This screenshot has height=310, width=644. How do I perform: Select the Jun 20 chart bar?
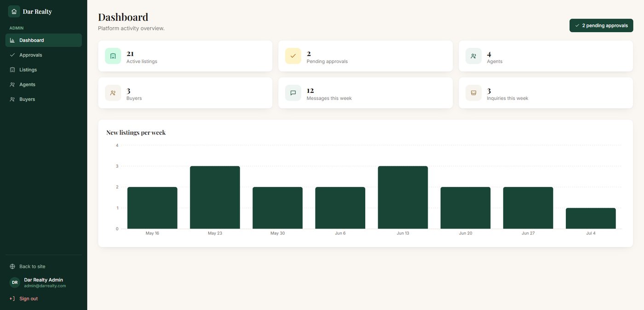point(466,208)
